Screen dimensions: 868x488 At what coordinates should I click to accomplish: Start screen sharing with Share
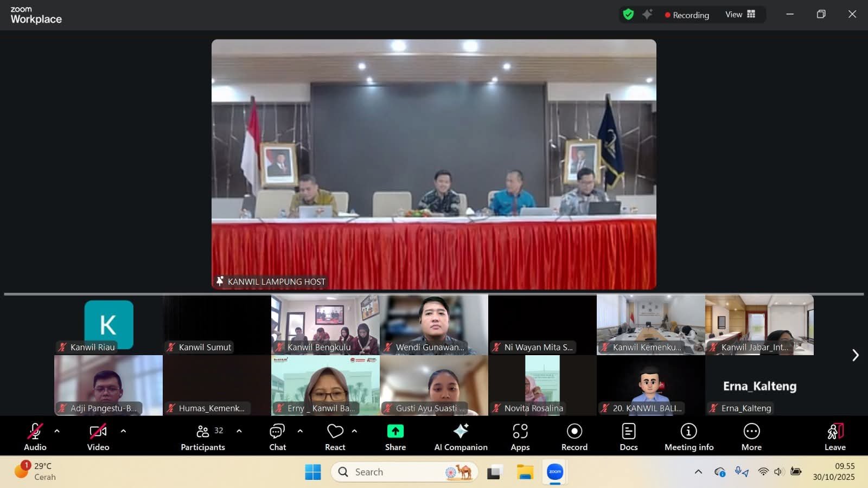(x=395, y=436)
